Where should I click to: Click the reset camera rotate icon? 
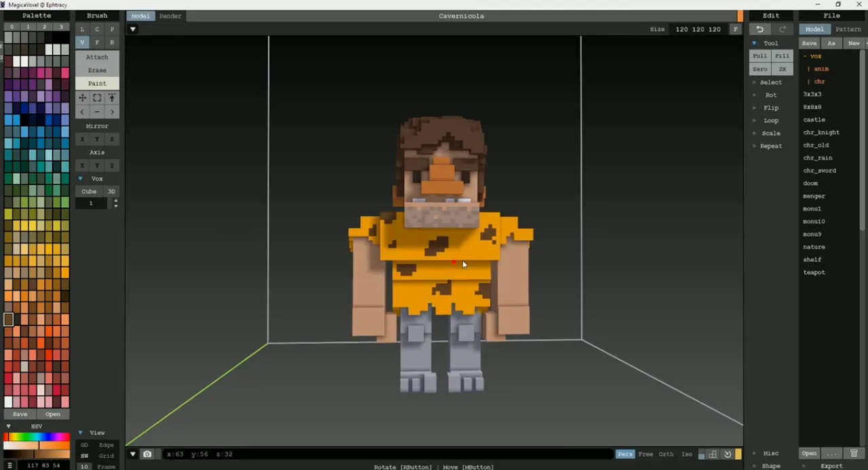point(728,454)
